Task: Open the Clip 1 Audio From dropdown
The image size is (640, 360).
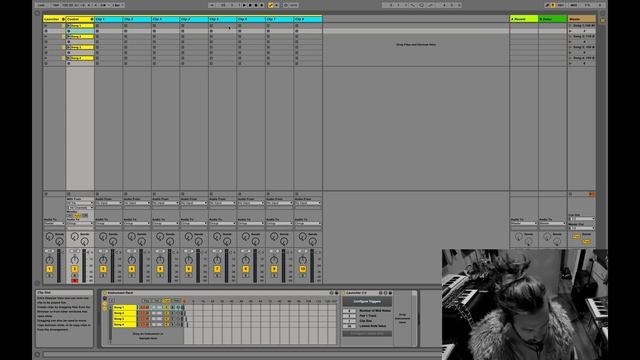Action: click(x=109, y=203)
